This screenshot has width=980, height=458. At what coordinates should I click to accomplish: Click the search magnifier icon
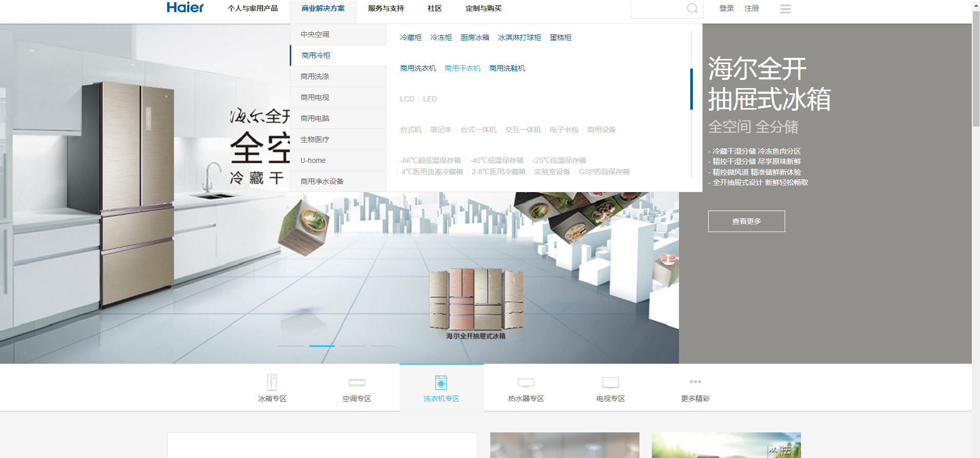point(692,8)
